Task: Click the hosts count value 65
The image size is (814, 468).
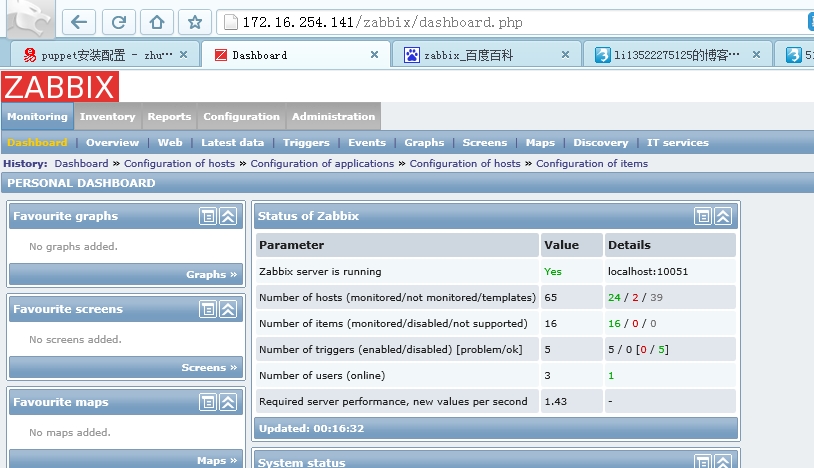Action: 550,297
